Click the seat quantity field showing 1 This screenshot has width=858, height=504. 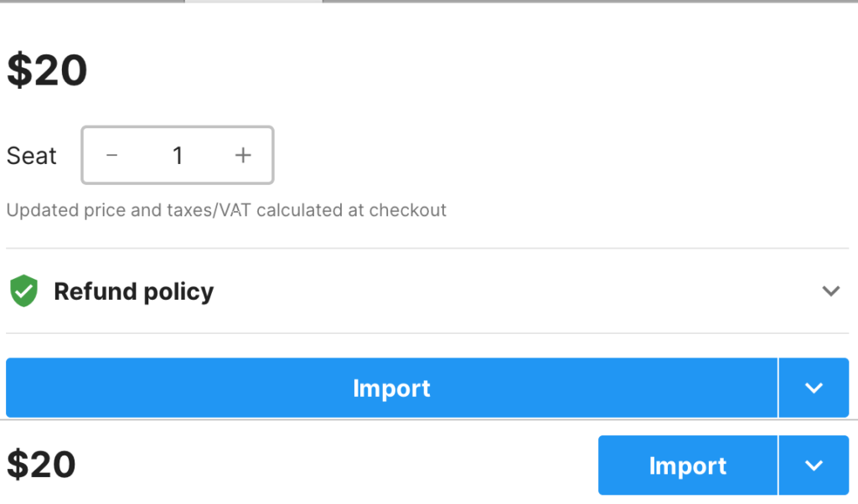(x=178, y=156)
